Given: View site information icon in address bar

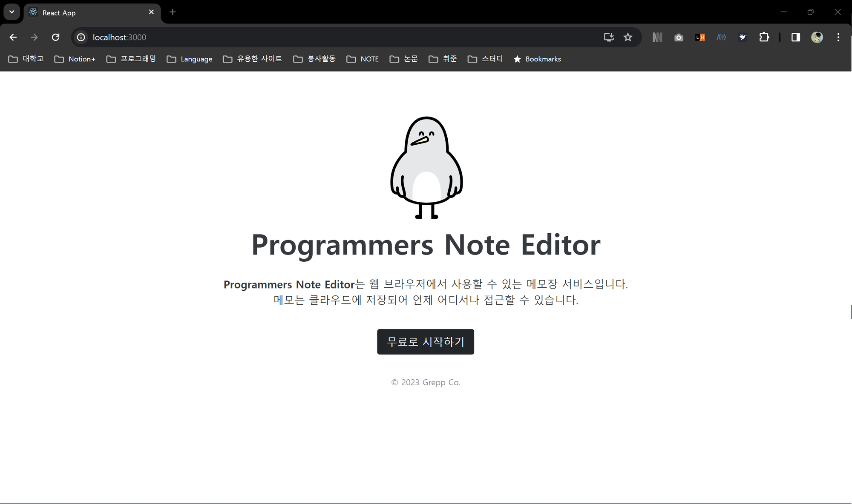Looking at the screenshot, I should coord(81,37).
